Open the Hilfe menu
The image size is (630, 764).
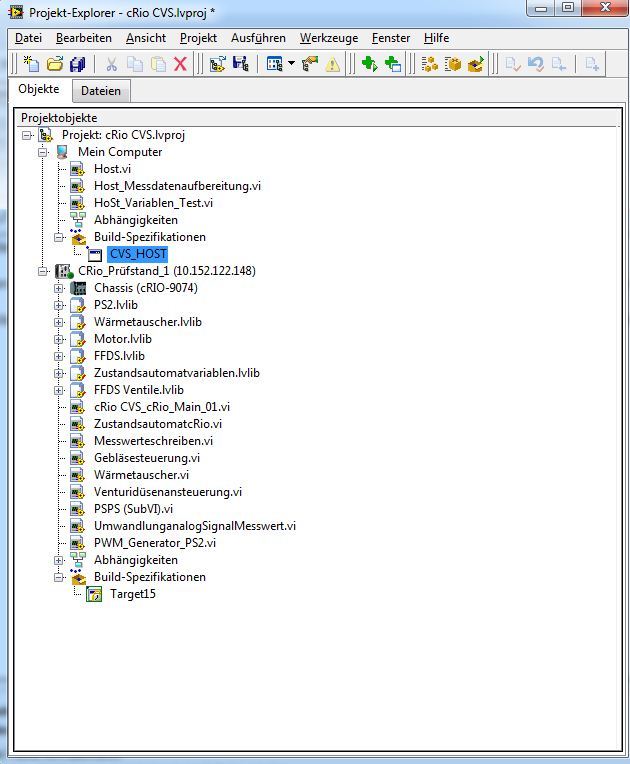(436, 38)
